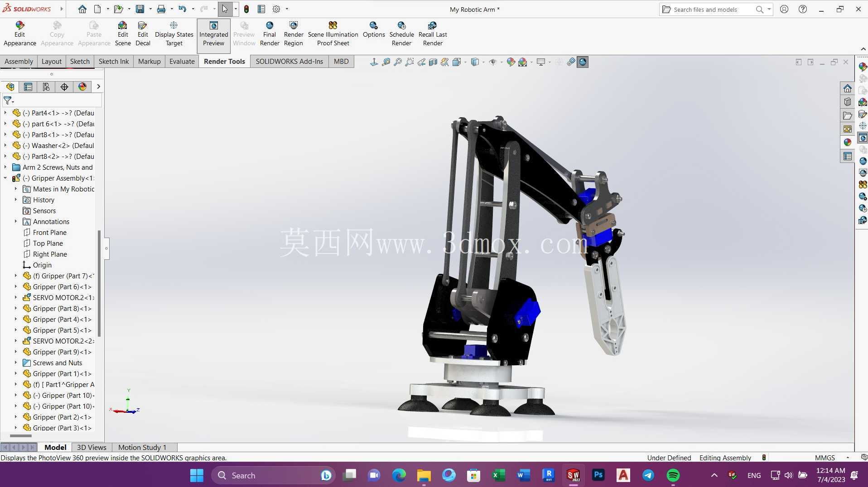
Task: Click Display States Target
Action: (x=174, y=33)
